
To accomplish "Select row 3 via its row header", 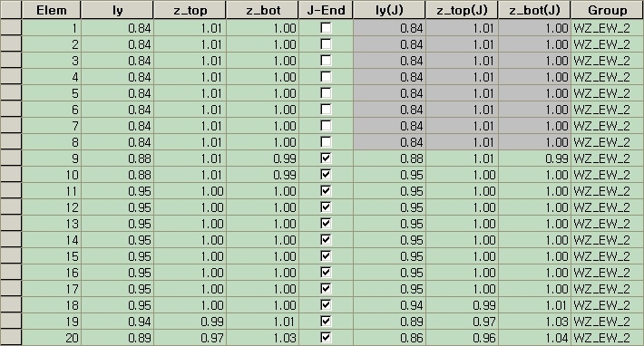I will (11, 61).
